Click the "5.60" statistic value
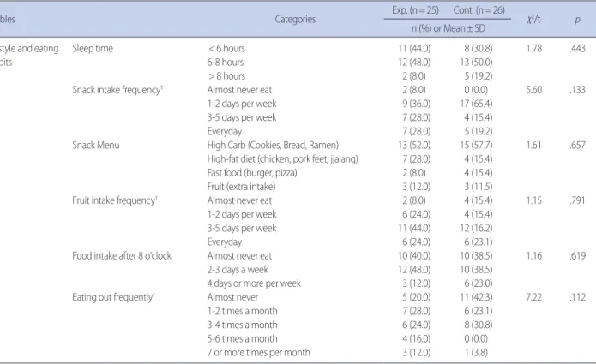 point(534,90)
